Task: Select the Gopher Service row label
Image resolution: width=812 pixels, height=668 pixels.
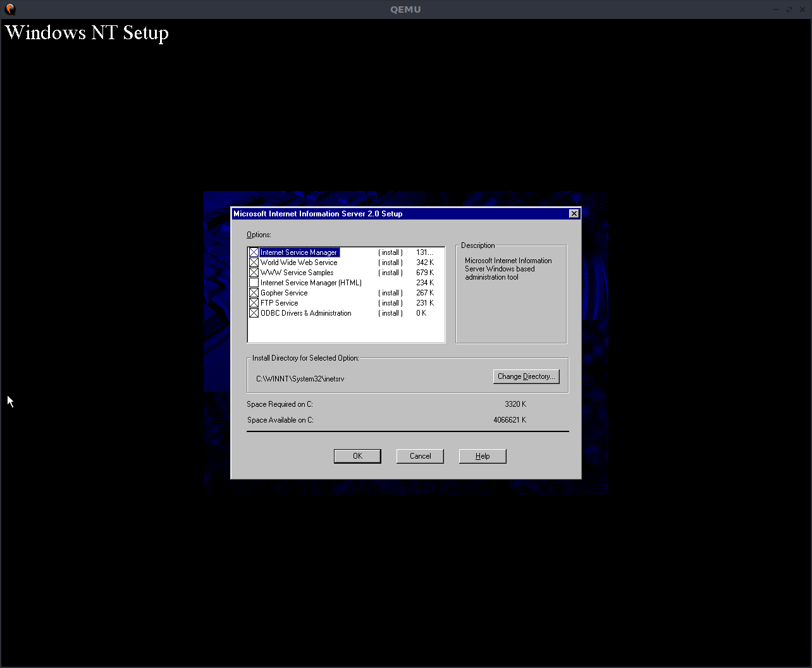Action: click(x=284, y=293)
